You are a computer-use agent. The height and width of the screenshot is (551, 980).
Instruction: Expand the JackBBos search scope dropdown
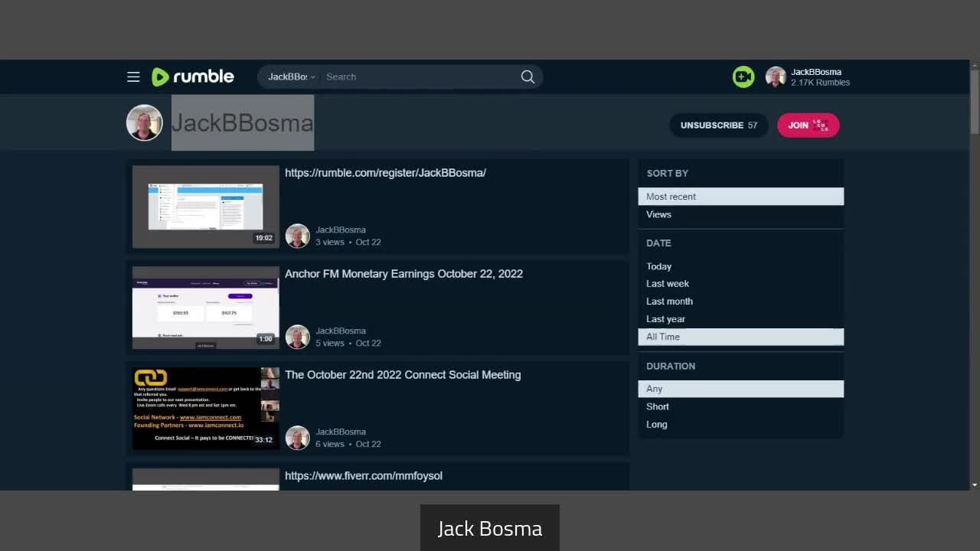[x=291, y=77]
